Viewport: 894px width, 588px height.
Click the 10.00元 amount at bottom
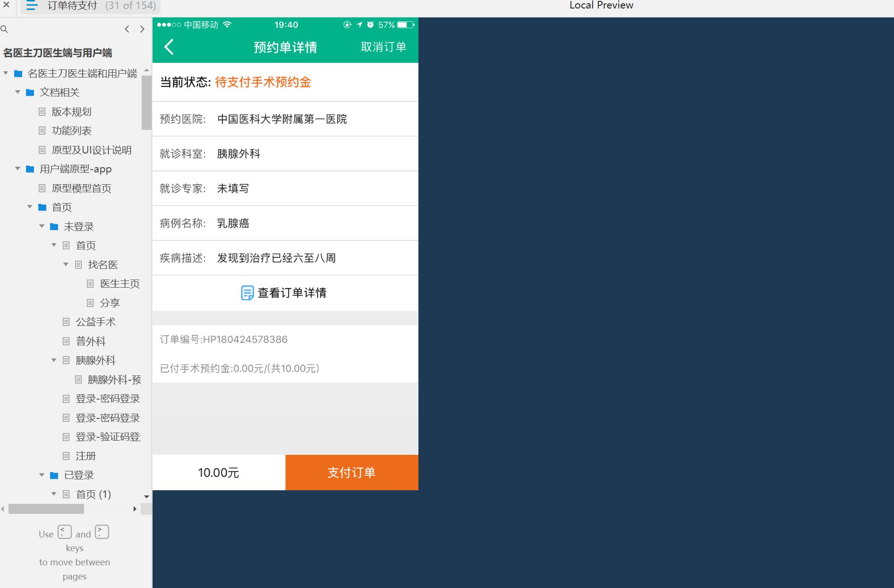pos(219,473)
